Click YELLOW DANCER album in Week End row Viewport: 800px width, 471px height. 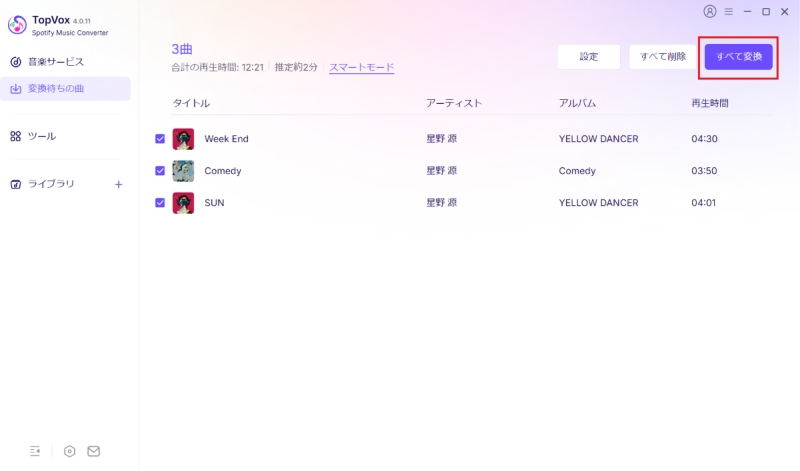(598, 139)
